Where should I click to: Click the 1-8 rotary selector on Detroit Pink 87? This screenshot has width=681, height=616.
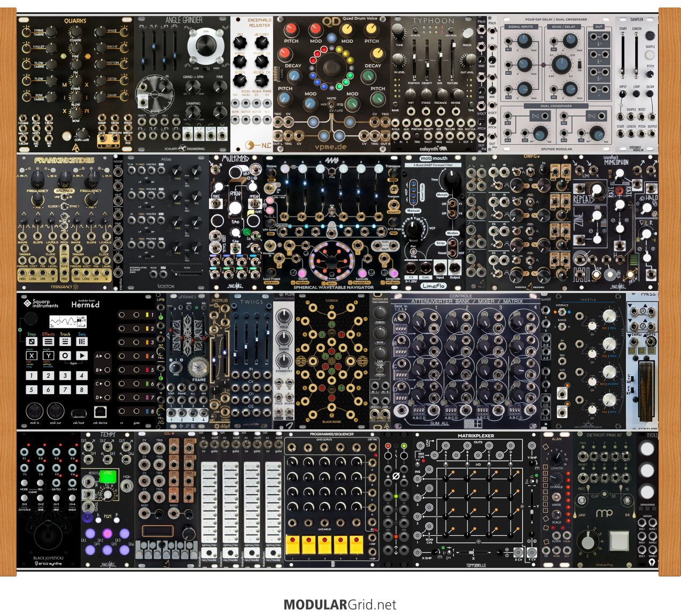pyautogui.click(x=588, y=541)
